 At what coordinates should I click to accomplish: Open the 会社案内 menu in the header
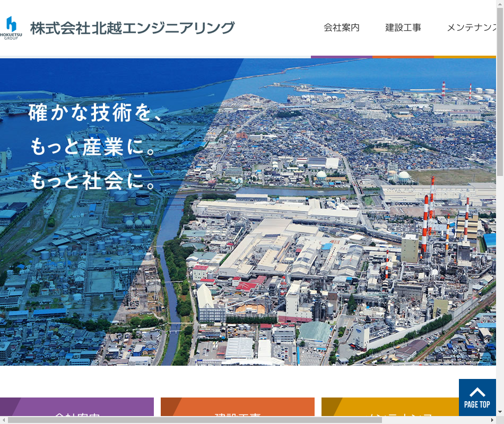point(342,28)
